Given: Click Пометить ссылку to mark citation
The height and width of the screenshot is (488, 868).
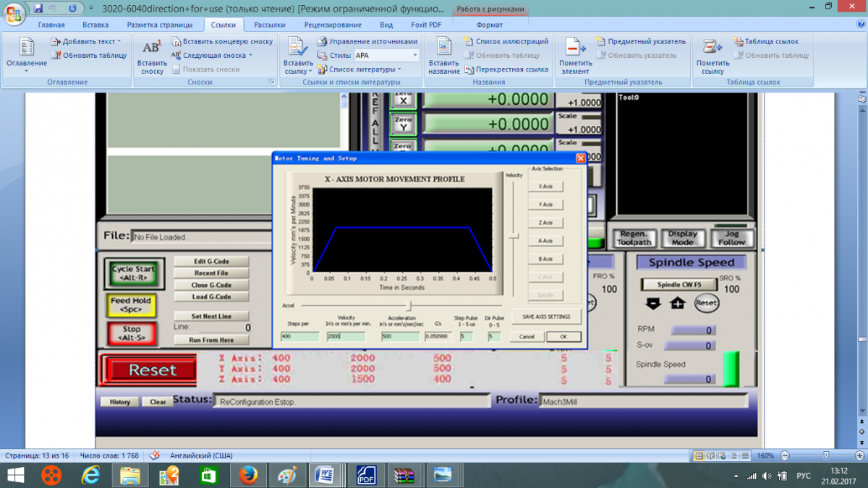Looking at the screenshot, I should [712, 56].
